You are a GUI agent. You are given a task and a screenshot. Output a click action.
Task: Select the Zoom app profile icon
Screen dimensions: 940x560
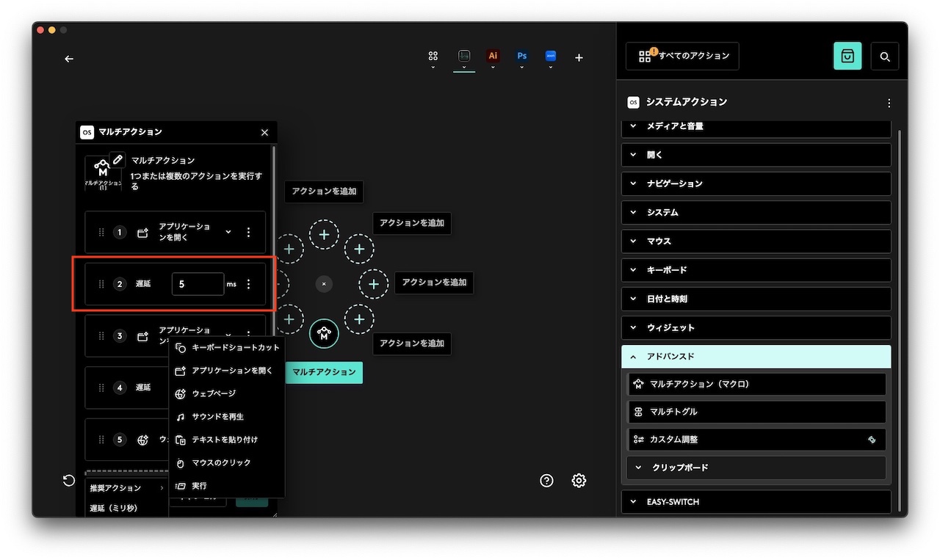pos(550,56)
